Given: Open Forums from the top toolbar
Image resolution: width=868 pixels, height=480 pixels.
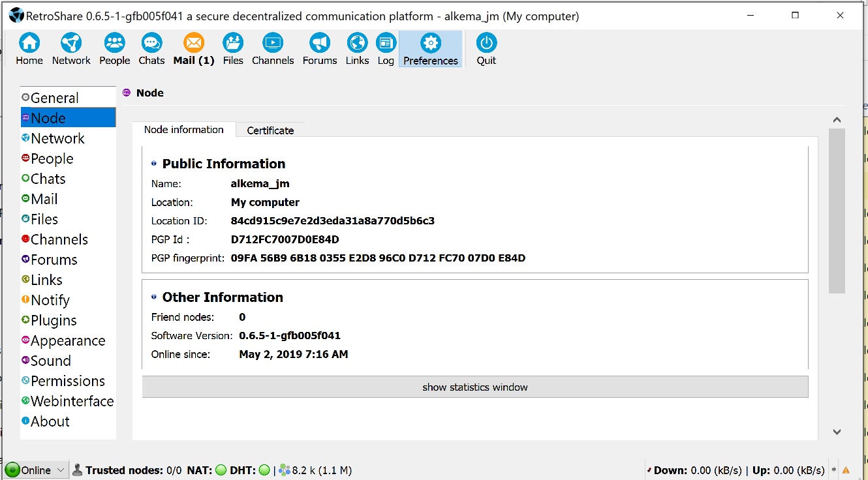Looking at the screenshot, I should (x=320, y=50).
